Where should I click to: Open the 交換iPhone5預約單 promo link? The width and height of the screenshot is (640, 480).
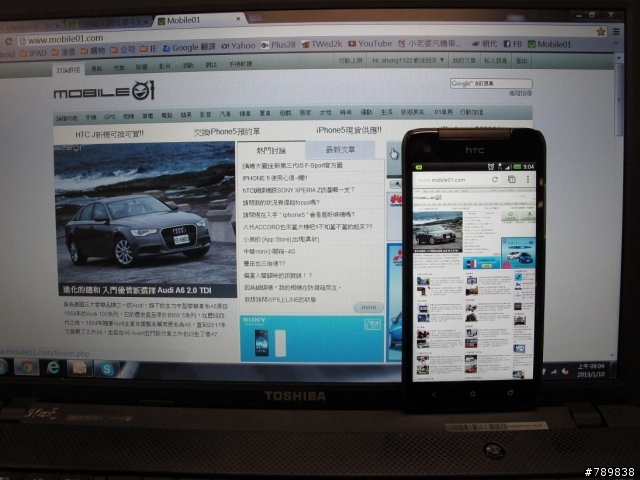point(227,131)
